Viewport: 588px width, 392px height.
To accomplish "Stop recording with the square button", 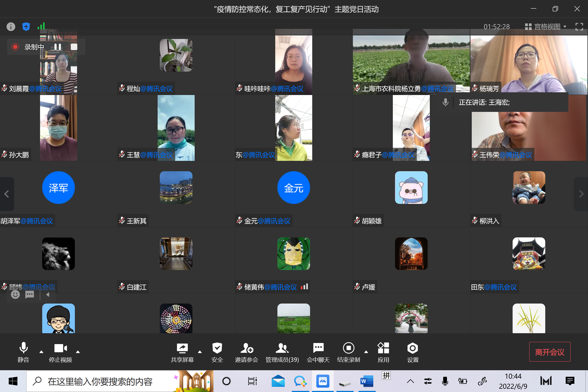I will click(x=74, y=47).
